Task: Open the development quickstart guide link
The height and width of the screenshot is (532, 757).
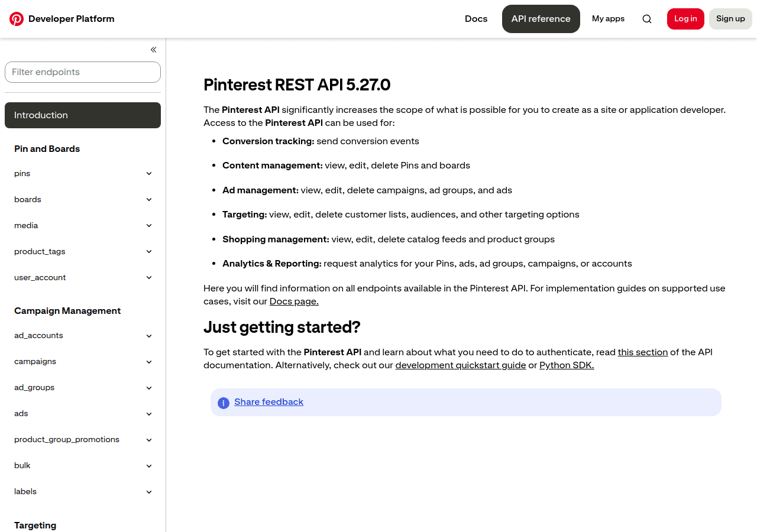Action: 461,365
